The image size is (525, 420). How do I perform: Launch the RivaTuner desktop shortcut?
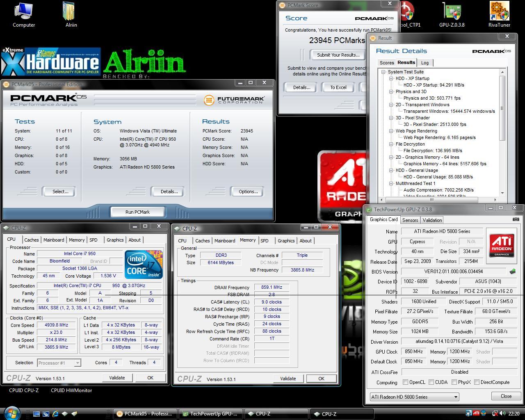499,14
